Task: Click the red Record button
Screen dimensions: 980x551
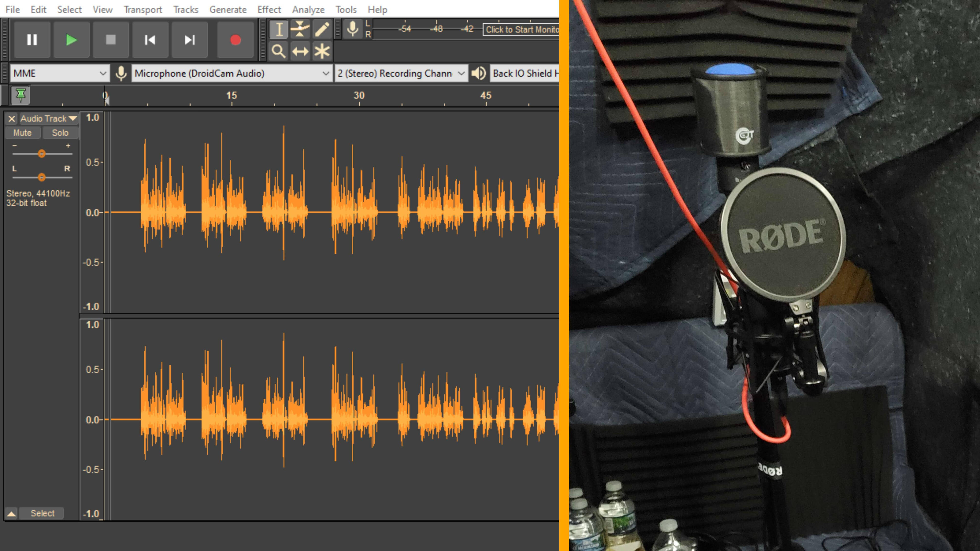Action: (x=235, y=40)
